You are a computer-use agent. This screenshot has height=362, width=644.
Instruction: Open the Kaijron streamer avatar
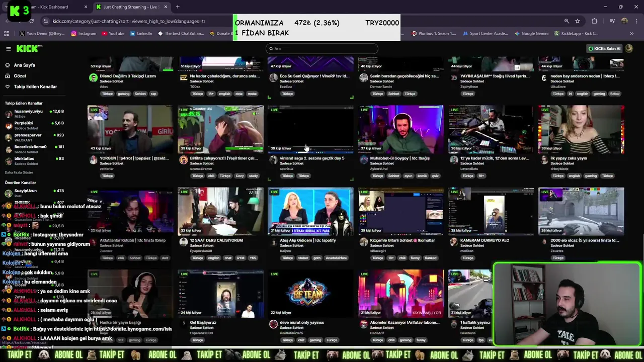pos(273,242)
